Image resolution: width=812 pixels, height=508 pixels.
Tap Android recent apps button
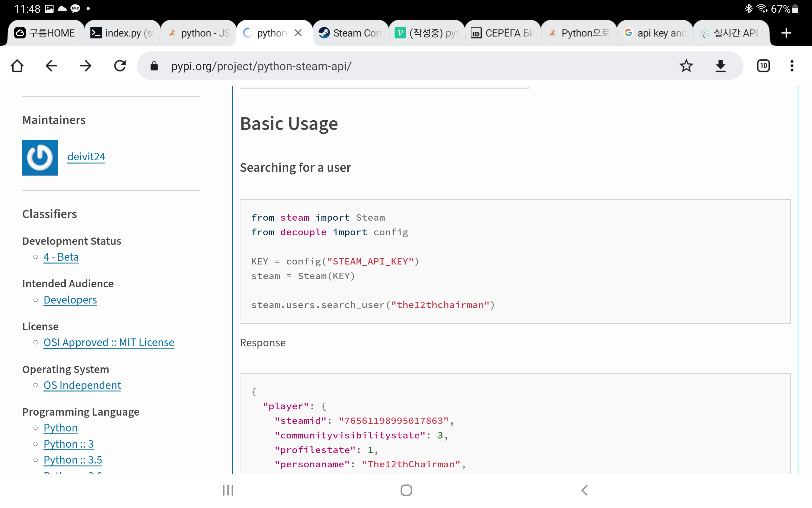228,490
